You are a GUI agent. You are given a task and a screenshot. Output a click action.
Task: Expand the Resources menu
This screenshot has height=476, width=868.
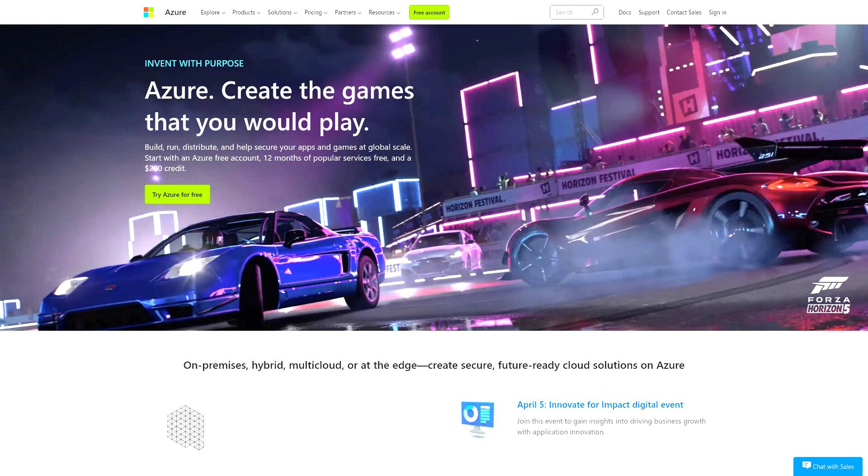coord(384,12)
